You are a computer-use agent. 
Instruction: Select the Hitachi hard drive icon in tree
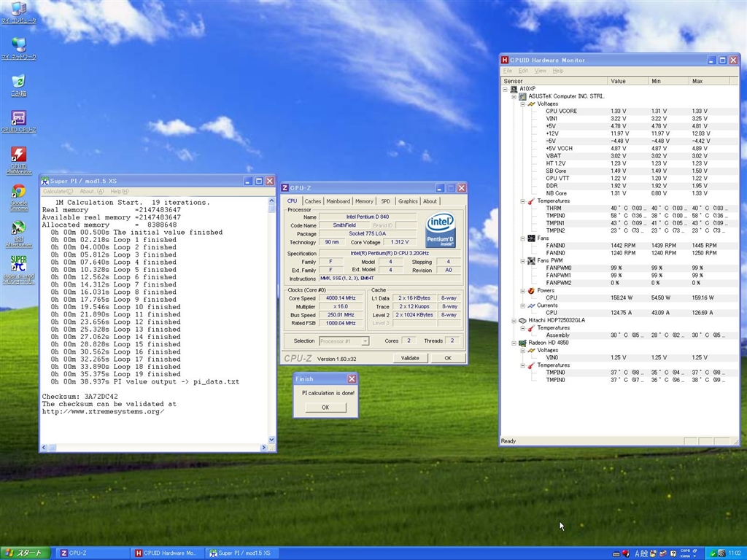(x=523, y=320)
